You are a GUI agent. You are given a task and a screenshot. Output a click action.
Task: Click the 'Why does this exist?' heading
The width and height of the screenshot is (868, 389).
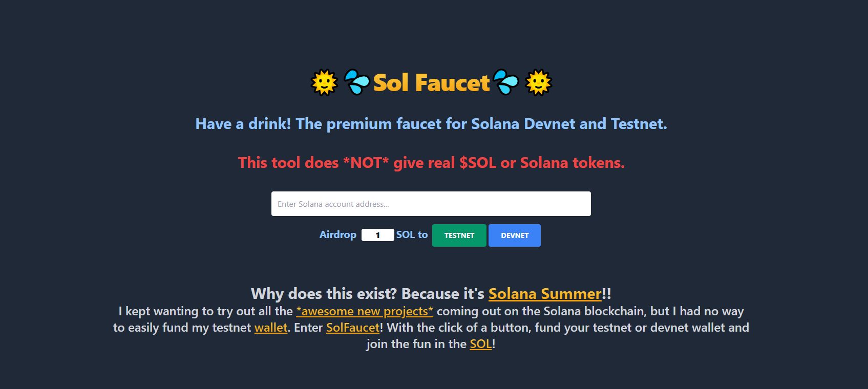click(x=367, y=294)
